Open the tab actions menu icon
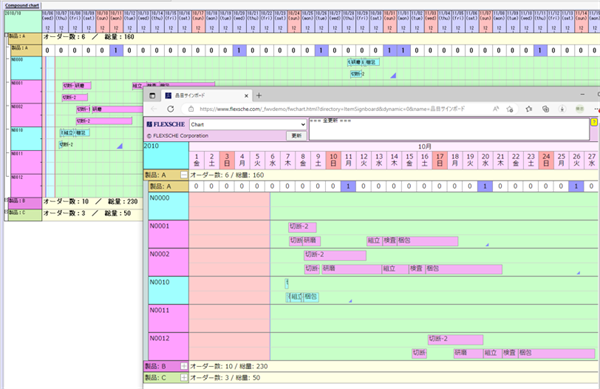The image size is (600, 389). 152,96
